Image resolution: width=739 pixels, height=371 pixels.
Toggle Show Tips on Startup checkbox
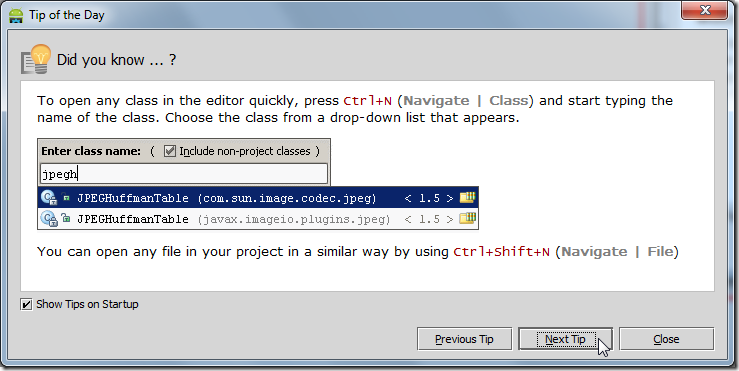tap(26, 304)
